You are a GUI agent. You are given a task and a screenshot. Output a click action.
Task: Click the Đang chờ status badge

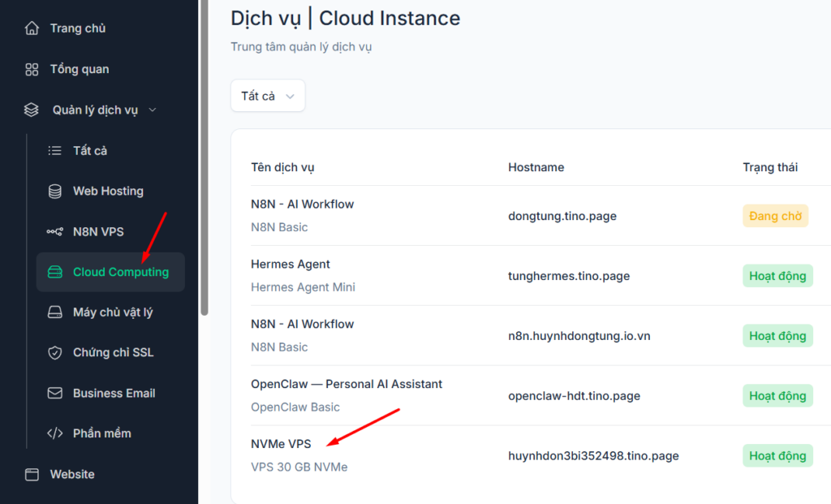coord(775,216)
